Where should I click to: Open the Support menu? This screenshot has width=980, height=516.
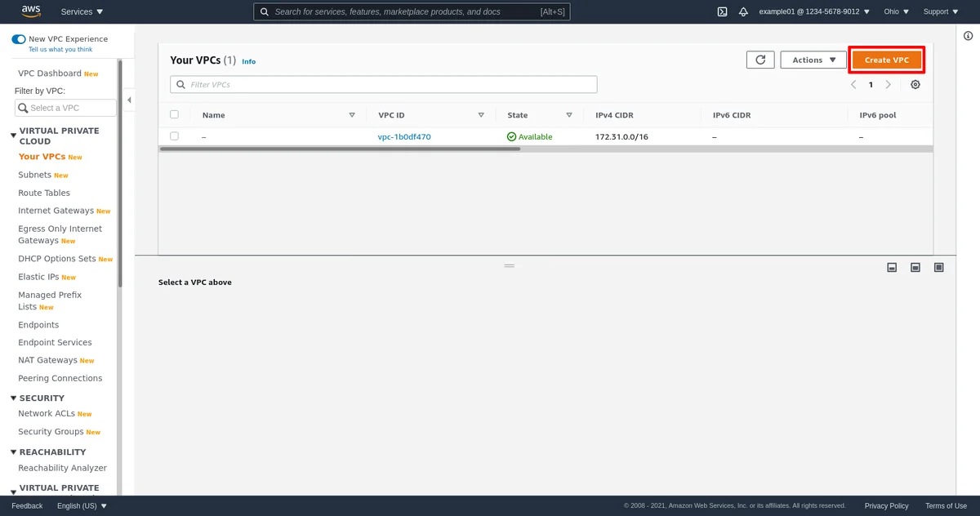[x=939, y=11]
